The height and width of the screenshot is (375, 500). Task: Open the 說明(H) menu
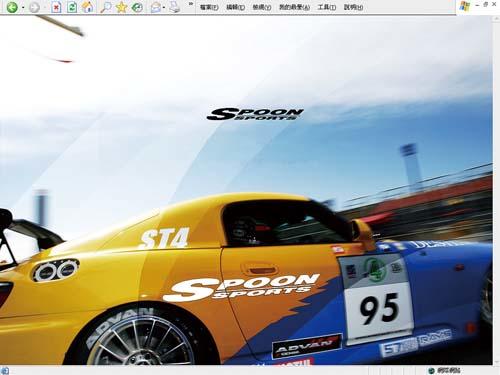point(353,7)
